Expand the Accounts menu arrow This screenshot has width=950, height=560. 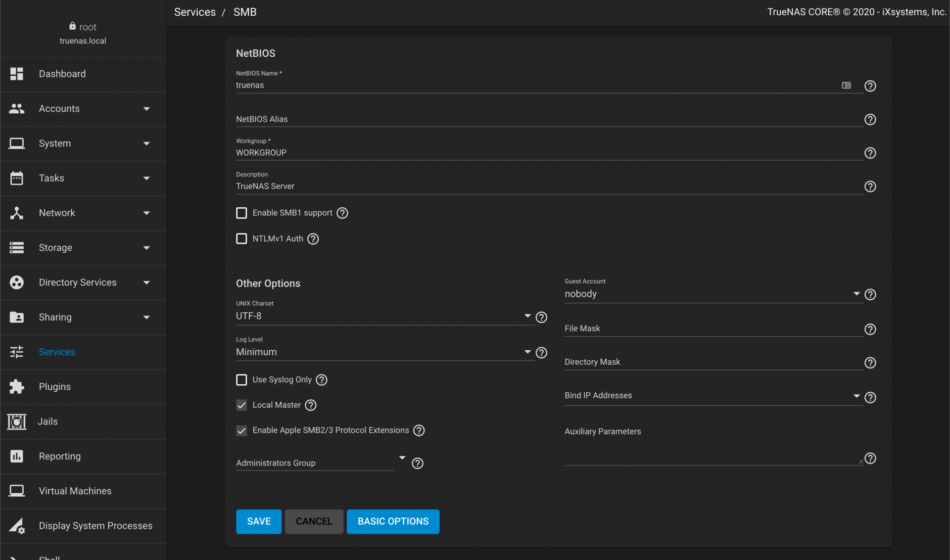point(146,109)
